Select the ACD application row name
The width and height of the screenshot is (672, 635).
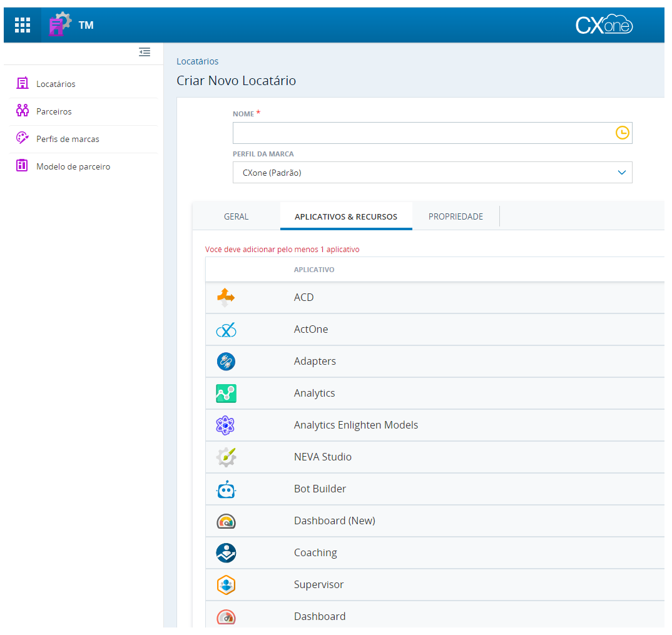[x=304, y=297]
